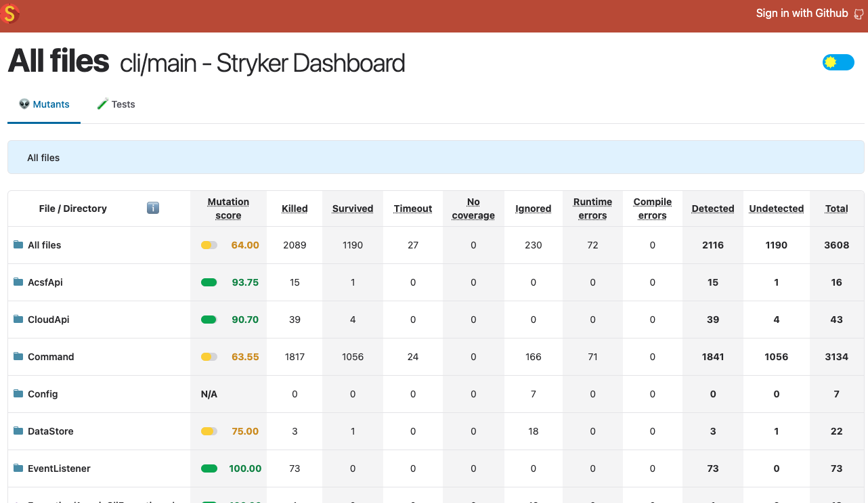Click the folder icon for Command
This screenshot has width=868, height=503.
point(18,356)
